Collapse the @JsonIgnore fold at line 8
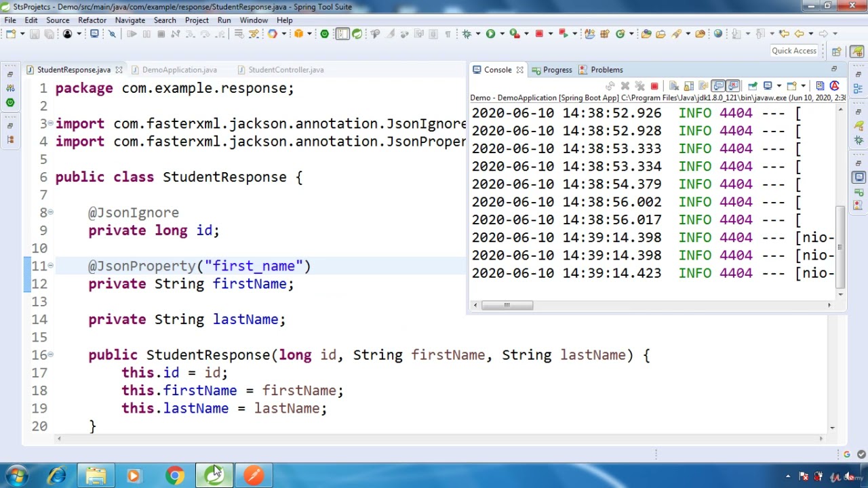The height and width of the screenshot is (488, 868). click(51, 212)
